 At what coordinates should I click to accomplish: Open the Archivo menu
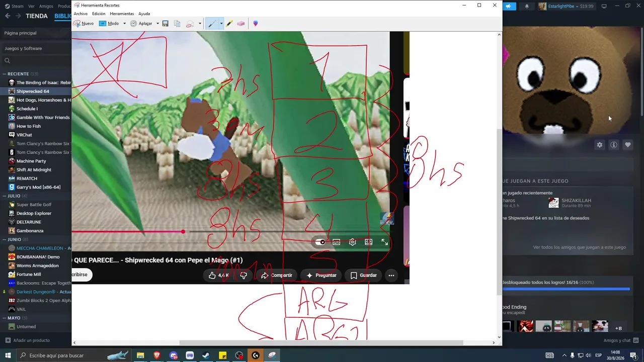coord(80,14)
